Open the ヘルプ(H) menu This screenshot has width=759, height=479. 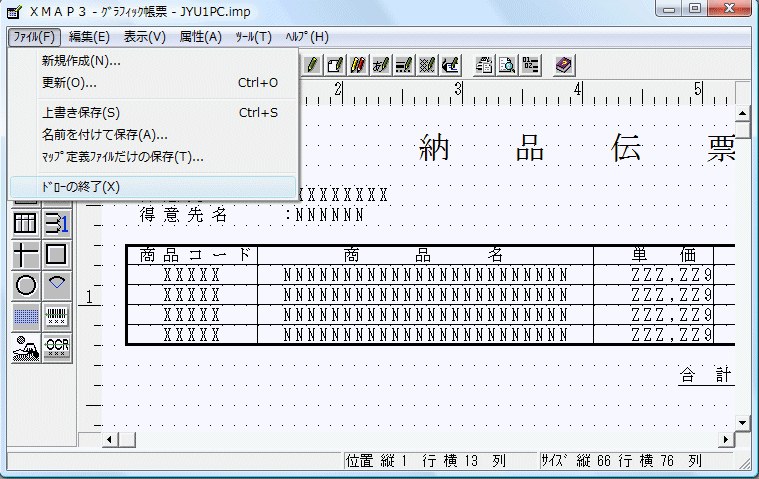307,37
